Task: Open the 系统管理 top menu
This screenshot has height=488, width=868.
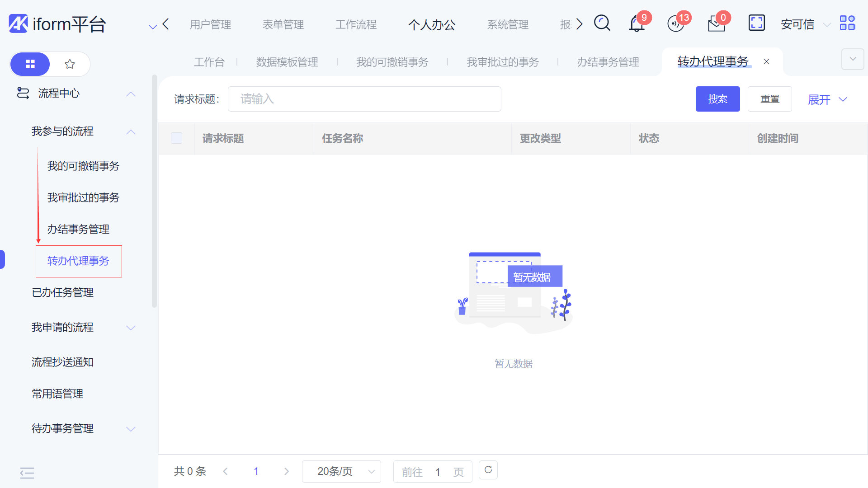Action: click(508, 24)
